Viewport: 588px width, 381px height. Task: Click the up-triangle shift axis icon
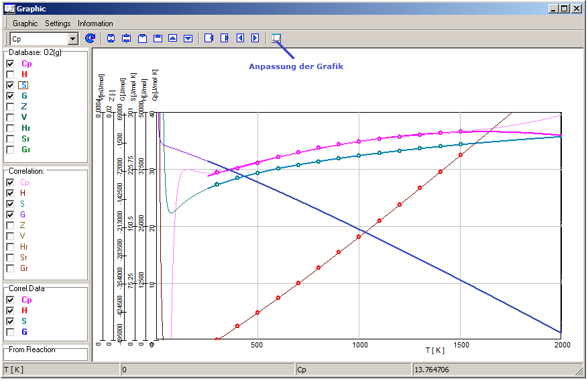coord(173,38)
